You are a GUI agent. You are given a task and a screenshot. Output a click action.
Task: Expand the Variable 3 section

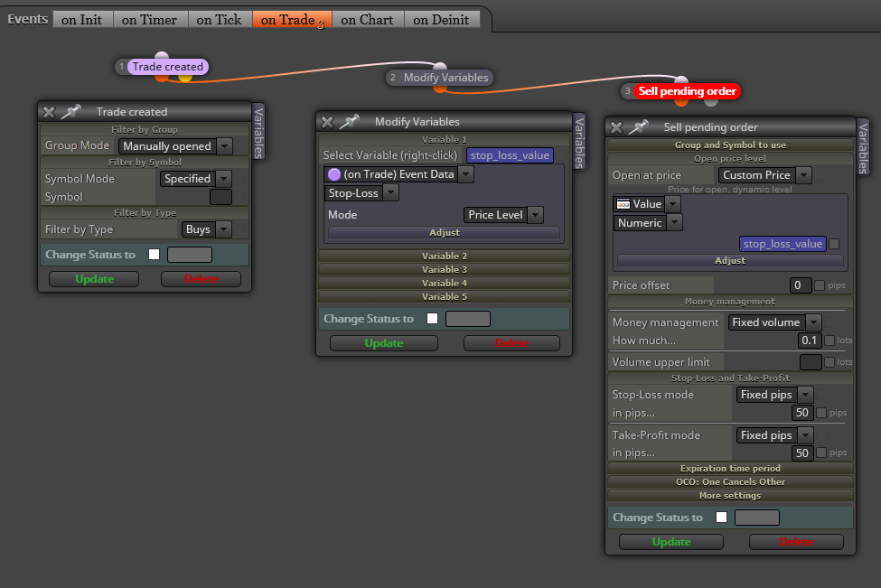(444, 269)
